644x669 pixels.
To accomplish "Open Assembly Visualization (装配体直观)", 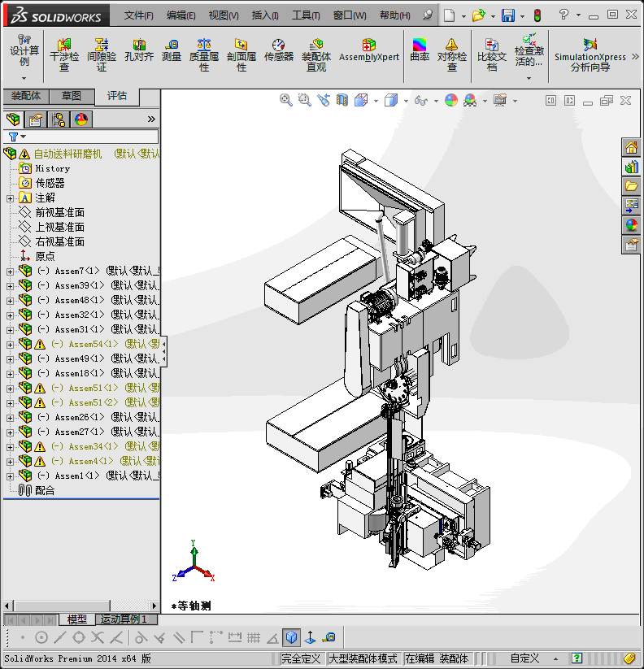I will [316, 55].
